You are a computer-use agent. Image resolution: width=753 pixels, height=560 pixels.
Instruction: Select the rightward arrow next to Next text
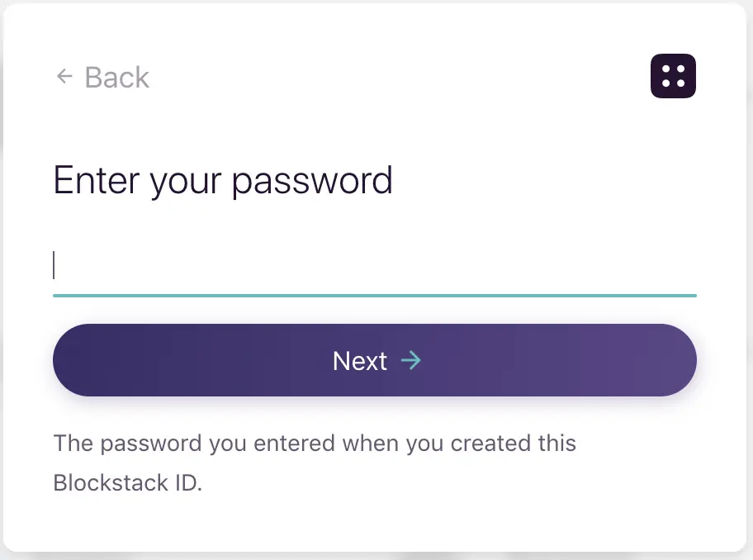tap(412, 360)
